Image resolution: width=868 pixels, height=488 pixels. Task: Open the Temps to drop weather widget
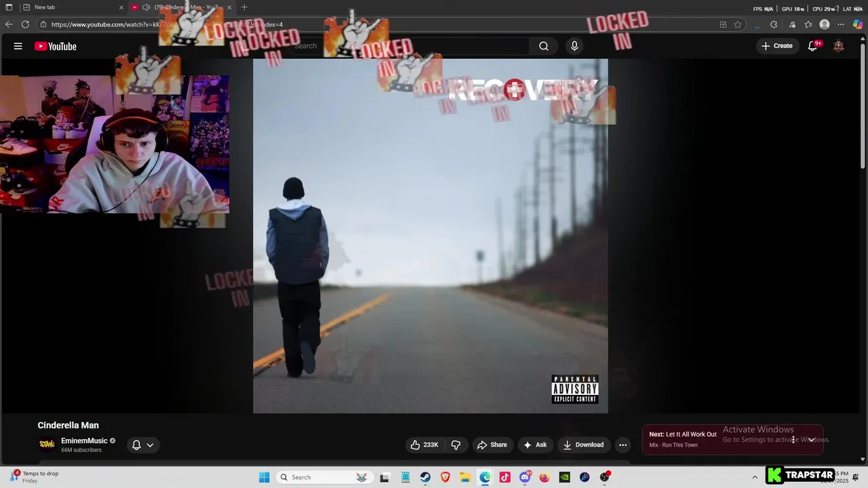pos(35,477)
